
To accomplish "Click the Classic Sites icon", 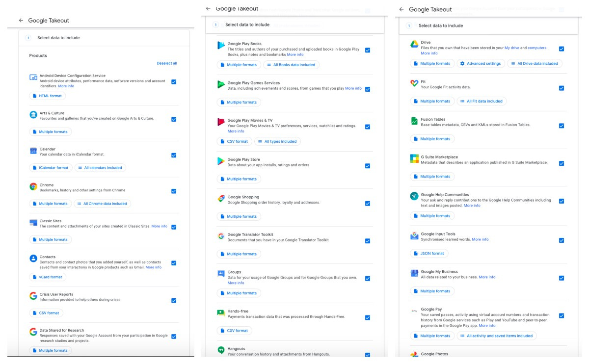I will coord(33,223).
